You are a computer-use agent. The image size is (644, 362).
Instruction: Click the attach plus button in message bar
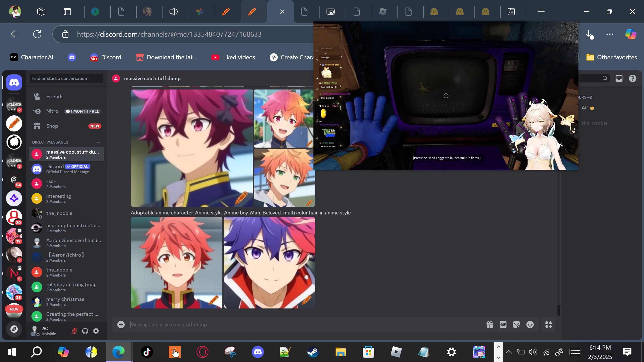point(121,325)
